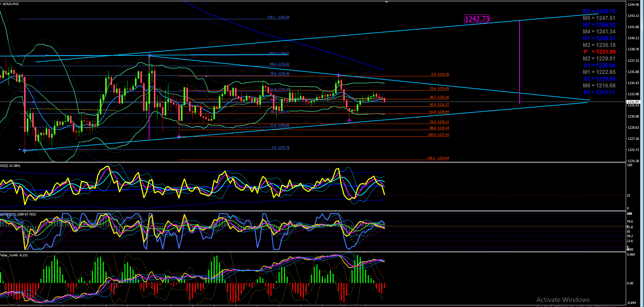Select the S1 = 1226.04 pivot label

pos(599,66)
